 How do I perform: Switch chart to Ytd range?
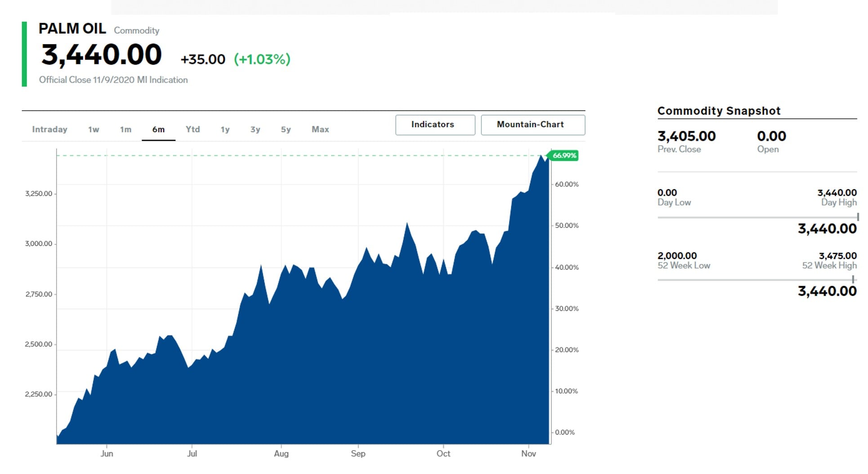tap(193, 130)
